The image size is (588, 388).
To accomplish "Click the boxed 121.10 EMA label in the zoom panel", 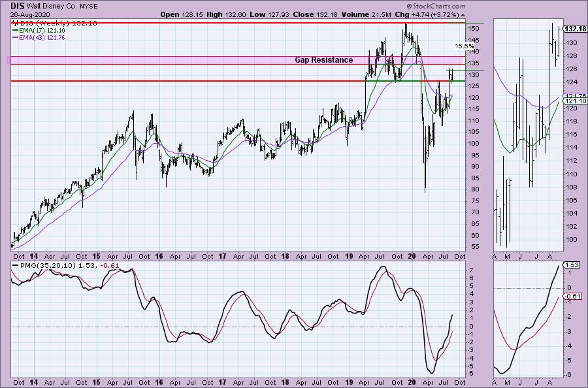I will coord(575,101).
